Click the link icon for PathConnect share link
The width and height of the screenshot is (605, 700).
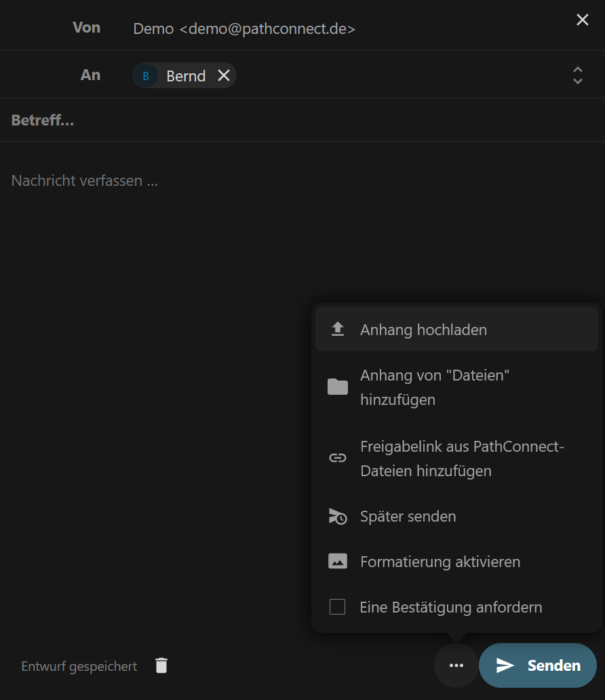click(x=337, y=458)
